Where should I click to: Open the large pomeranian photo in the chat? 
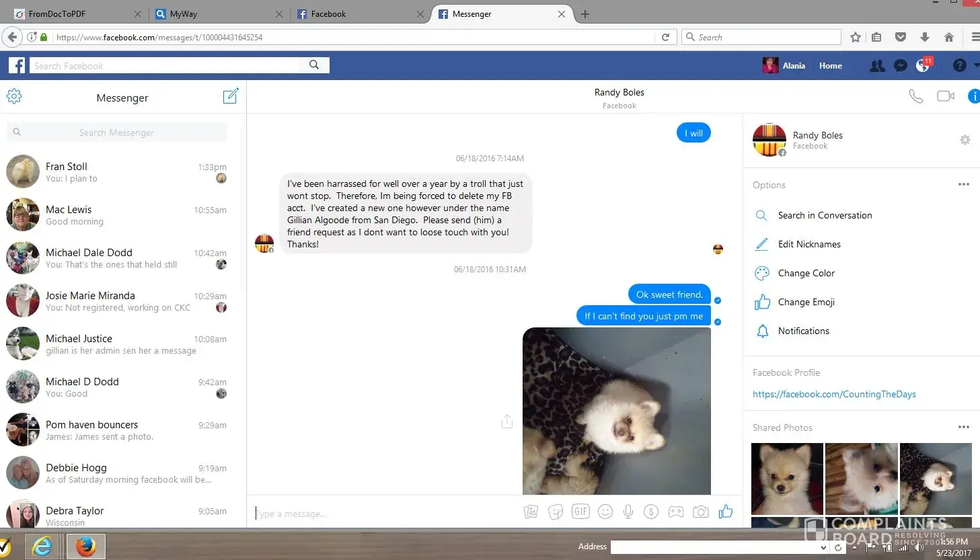pyautogui.click(x=617, y=411)
